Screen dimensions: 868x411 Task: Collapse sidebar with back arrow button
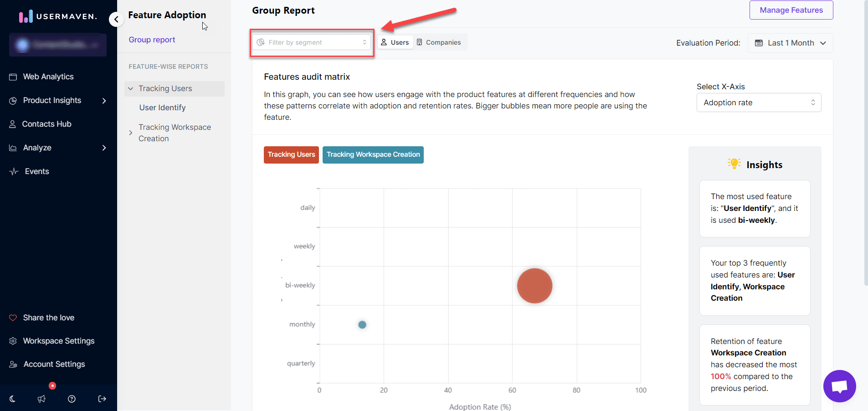tap(116, 19)
